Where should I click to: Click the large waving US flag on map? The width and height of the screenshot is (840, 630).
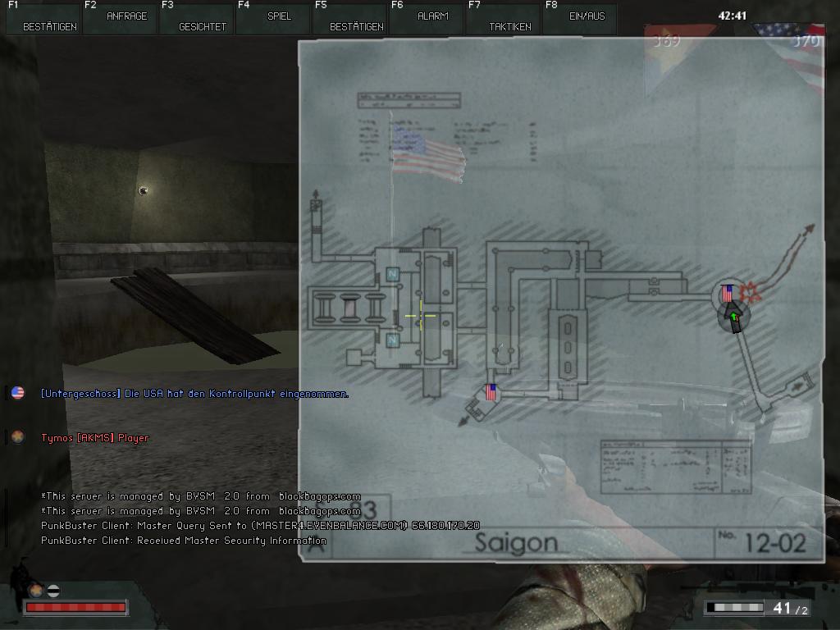point(427,155)
